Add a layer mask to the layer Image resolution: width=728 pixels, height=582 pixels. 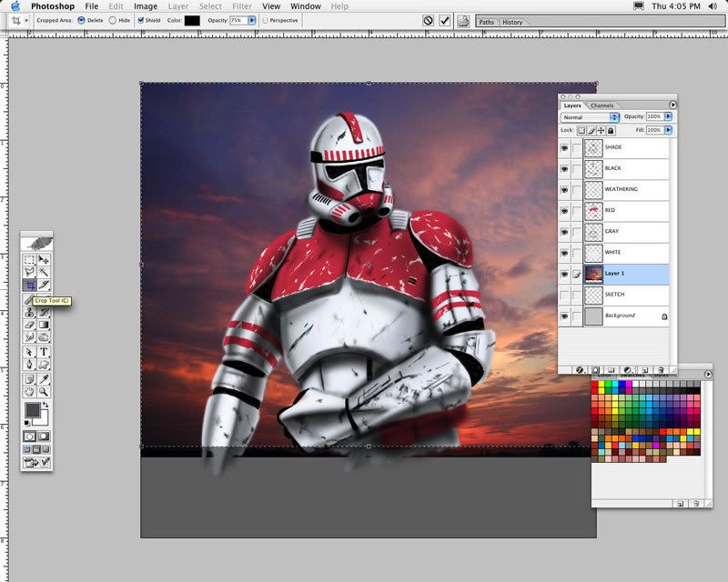coord(595,370)
